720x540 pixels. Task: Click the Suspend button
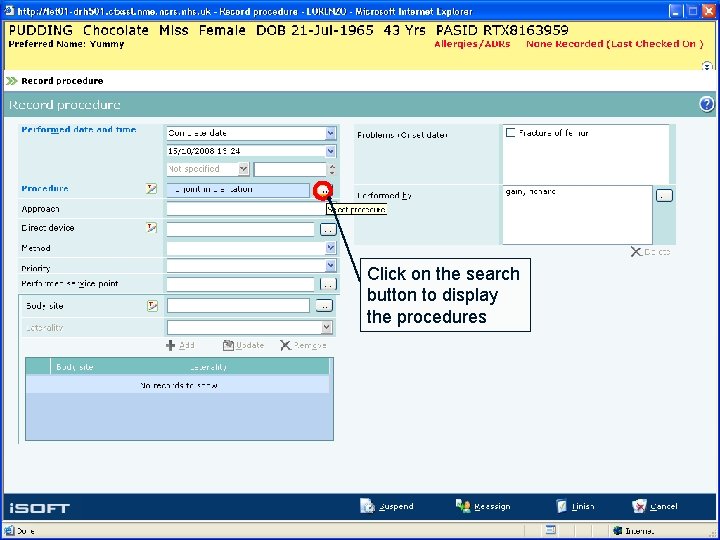point(387,506)
